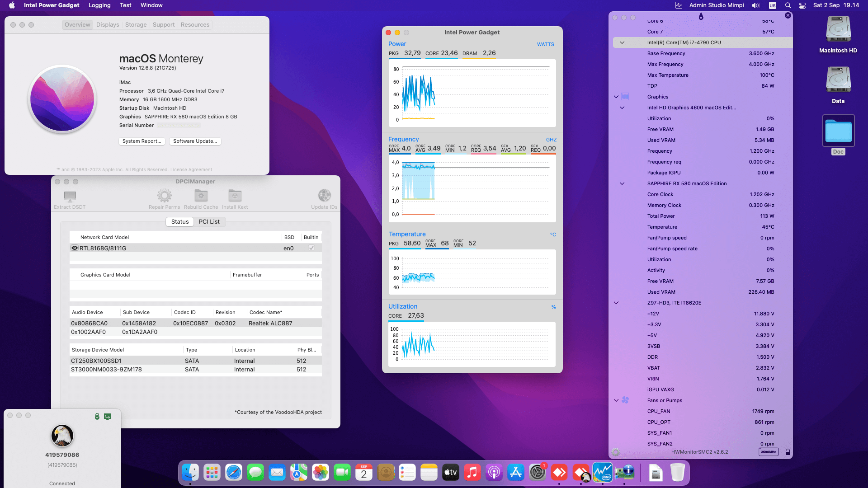868x488 pixels.
Task: Click Control Center icon in menu bar
Action: 802,5
